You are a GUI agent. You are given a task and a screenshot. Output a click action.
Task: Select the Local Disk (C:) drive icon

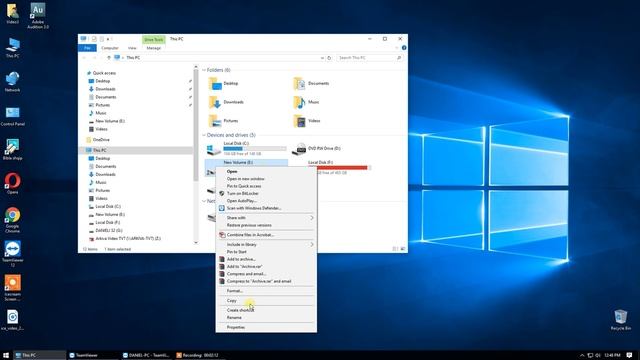[x=213, y=149]
